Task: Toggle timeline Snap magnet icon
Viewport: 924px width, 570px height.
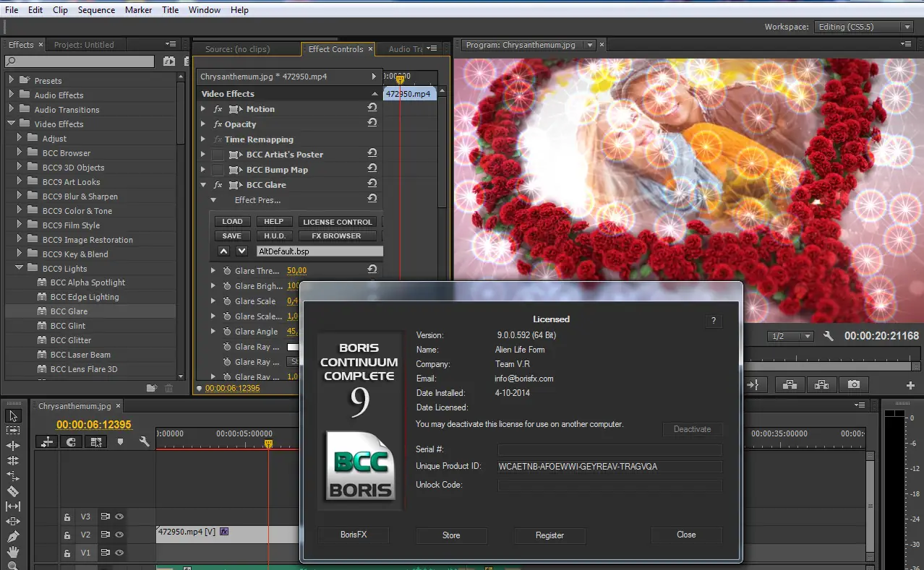Action: coord(71,442)
